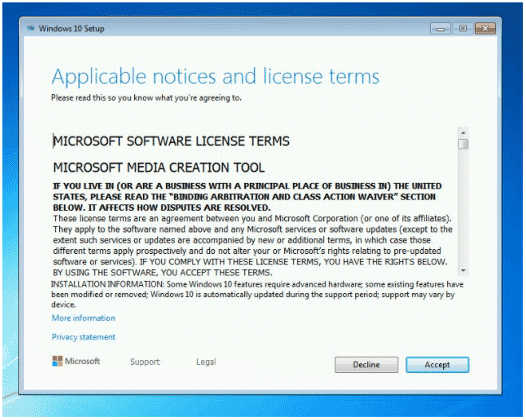Screen dimensions: 526x420
Task: Open the Support link
Action: click(x=145, y=362)
